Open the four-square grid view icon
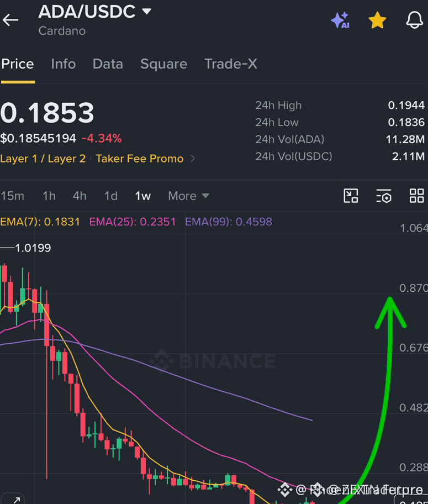 coord(417,196)
